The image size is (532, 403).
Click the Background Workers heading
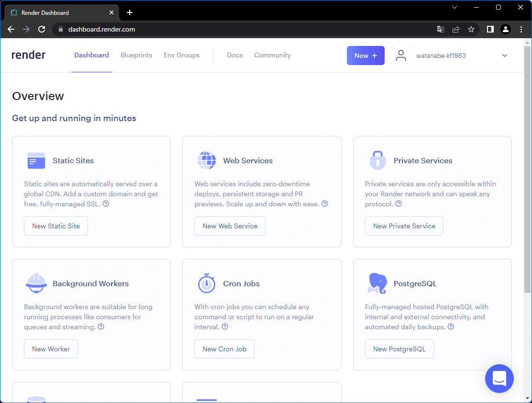coord(90,283)
